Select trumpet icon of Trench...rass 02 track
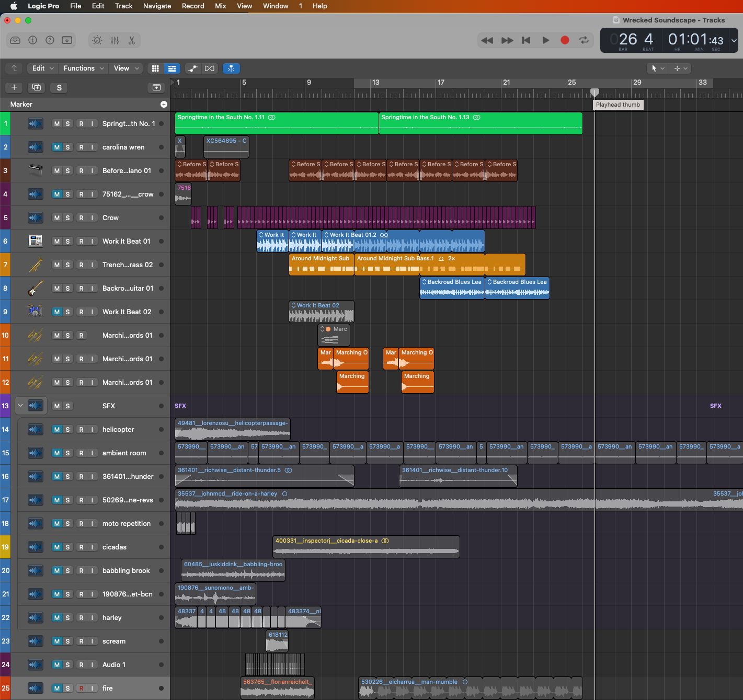 36,265
